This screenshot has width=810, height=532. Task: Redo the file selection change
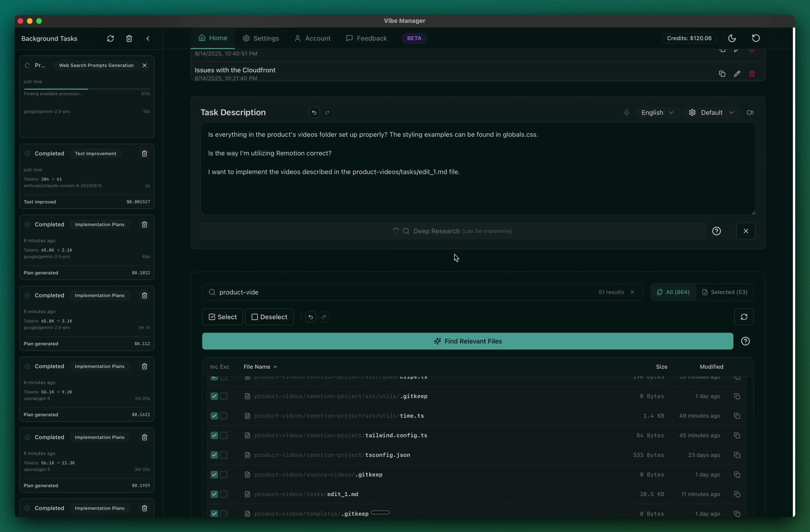[324, 317]
